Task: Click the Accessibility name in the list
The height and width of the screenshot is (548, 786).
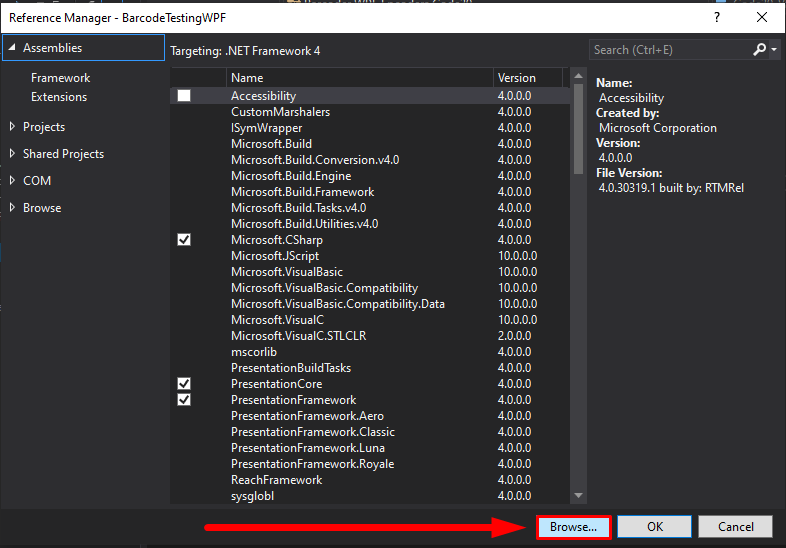Action: tap(264, 96)
